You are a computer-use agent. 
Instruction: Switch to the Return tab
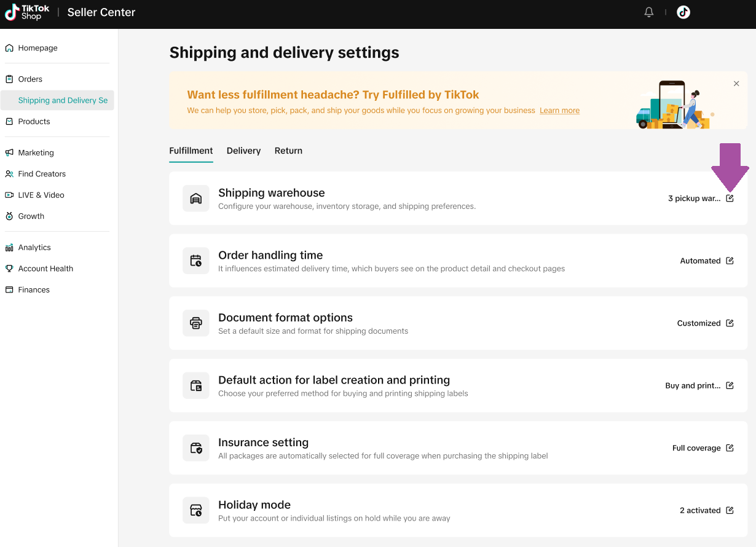tap(288, 151)
